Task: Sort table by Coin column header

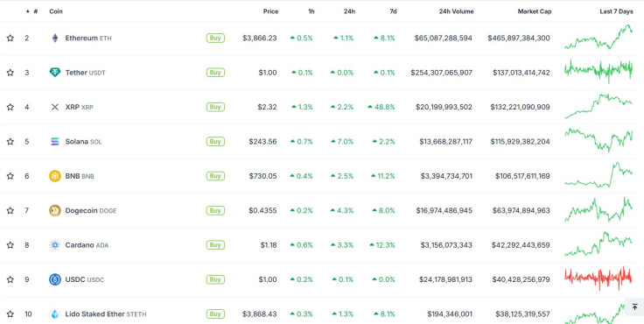Action: click(56, 11)
